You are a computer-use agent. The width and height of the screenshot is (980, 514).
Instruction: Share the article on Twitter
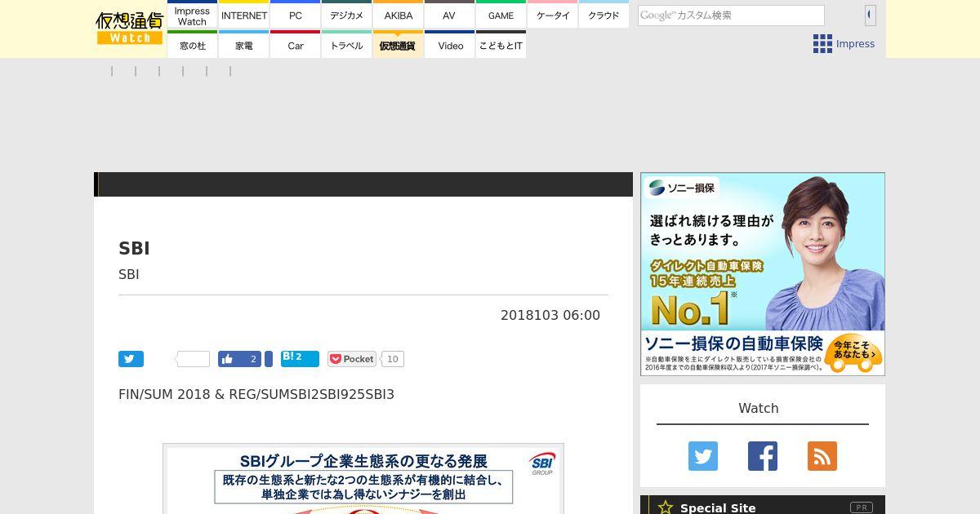[x=131, y=359]
